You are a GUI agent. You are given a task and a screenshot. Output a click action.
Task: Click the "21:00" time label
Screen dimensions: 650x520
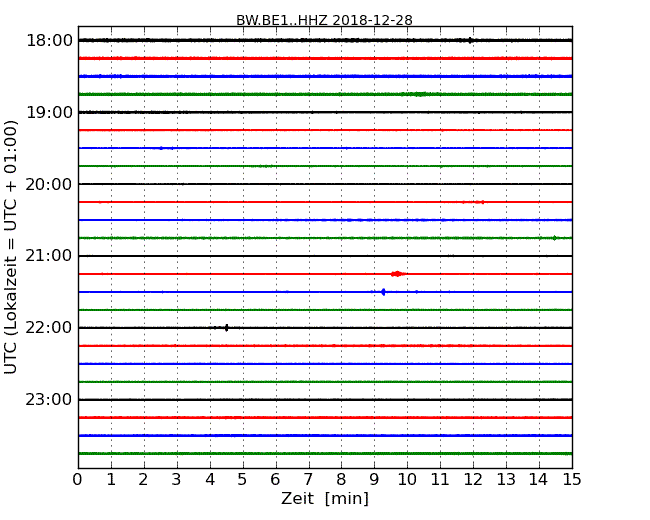point(49,256)
